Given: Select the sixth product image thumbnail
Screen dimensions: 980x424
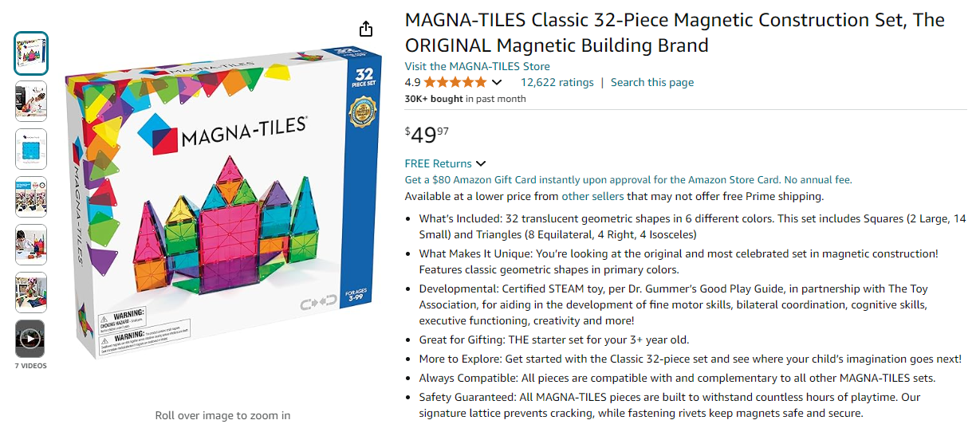Looking at the screenshot, I should (x=31, y=292).
